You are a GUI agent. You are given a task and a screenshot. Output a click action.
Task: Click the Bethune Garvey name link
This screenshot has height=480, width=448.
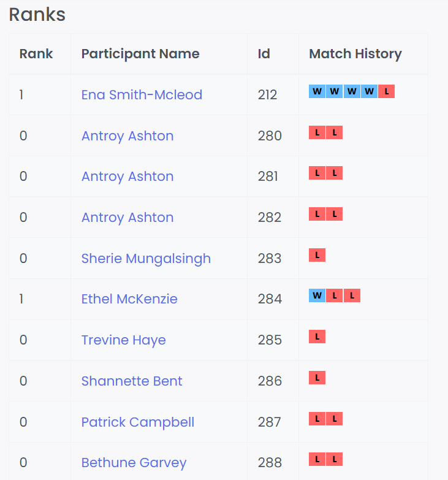134,463
